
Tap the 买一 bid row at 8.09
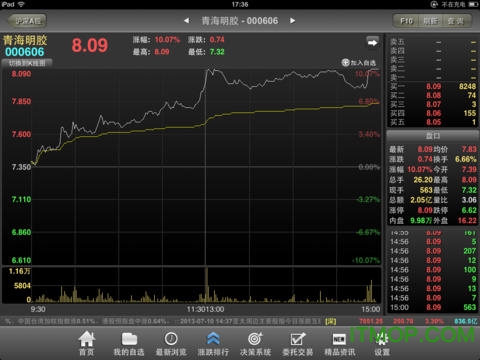(x=433, y=86)
